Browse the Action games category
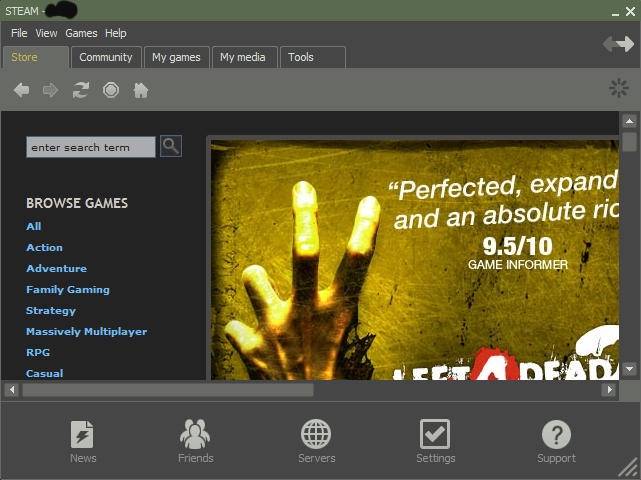Viewport: 641px width, 480px height. click(x=44, y=247)
